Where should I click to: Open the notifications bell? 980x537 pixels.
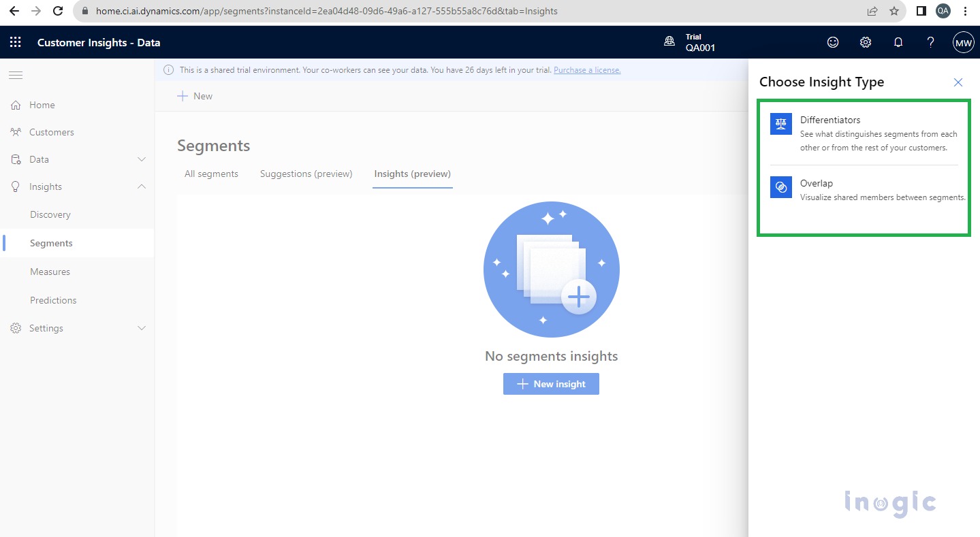click(898, 42)
